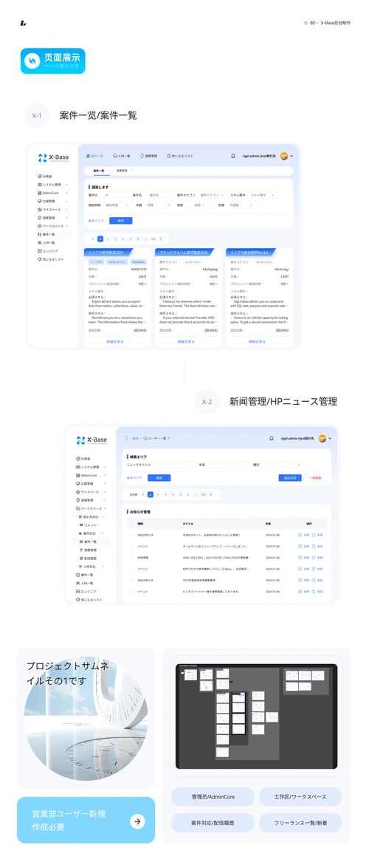This screenshot has width=369, height=868.
Task: Check the box for the 生成AIロボット row
Action: (x=131, y=535)
